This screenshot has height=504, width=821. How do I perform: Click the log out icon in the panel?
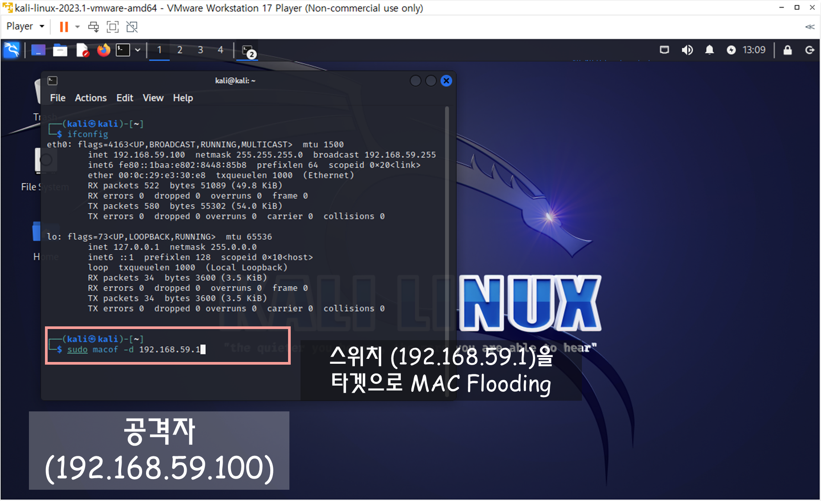click(809, 50)
